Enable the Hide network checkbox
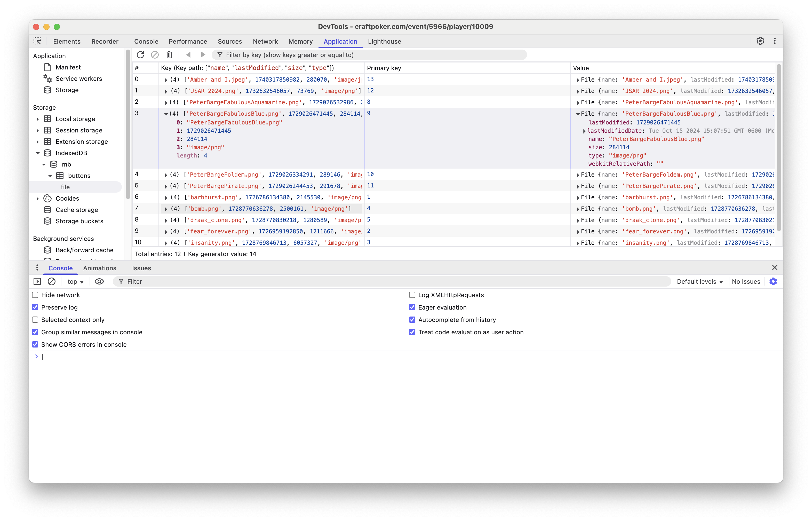The height and width of the screenshot is (521, 812). tap(35, 295)
